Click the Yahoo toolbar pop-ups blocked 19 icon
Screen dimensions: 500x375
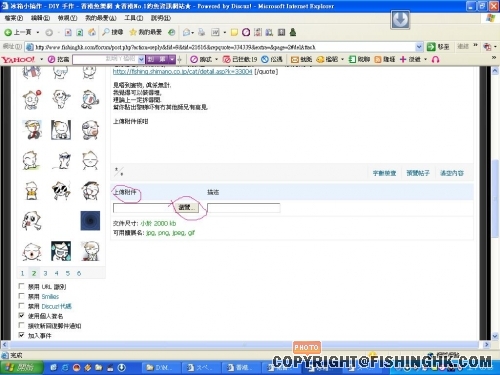pos(240,59)
